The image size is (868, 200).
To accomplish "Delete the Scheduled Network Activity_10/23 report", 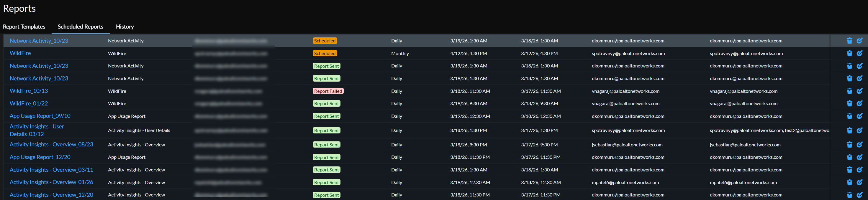I will pyautogui.click(x=849, y=41).
